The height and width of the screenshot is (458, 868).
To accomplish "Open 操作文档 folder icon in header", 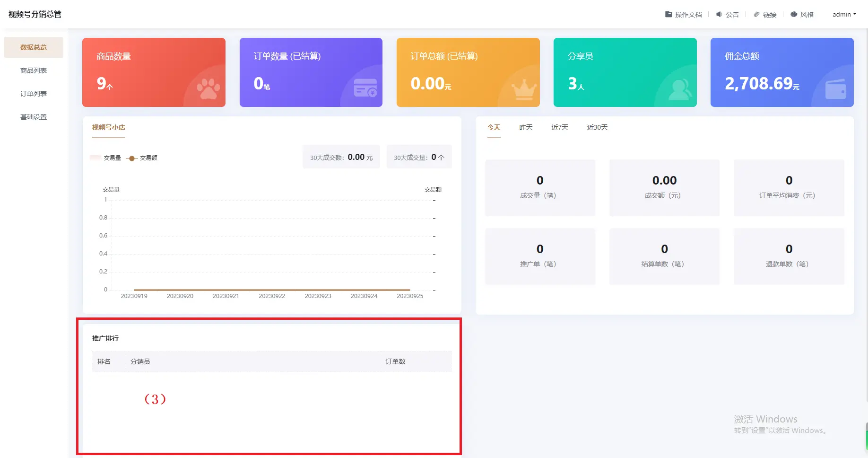I will (668, 14).
